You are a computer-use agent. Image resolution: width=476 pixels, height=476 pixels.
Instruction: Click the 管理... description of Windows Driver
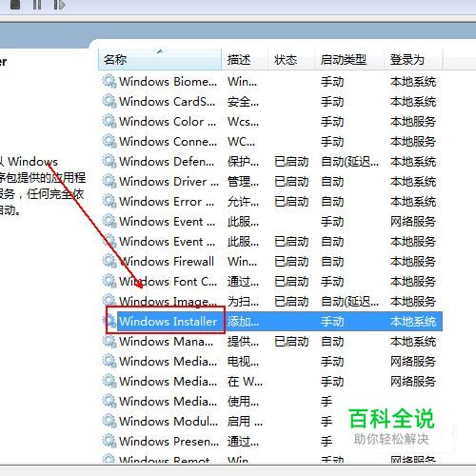(243, 181)
